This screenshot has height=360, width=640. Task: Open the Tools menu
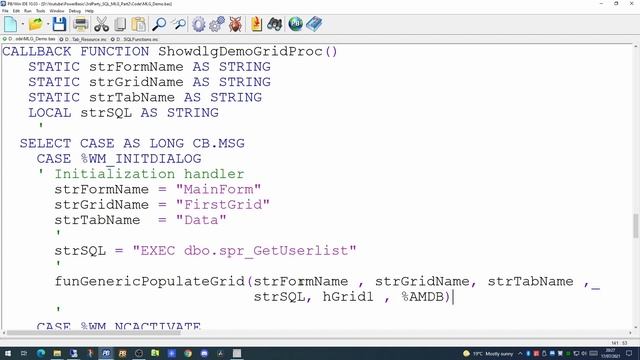click(x=40, y=11)
